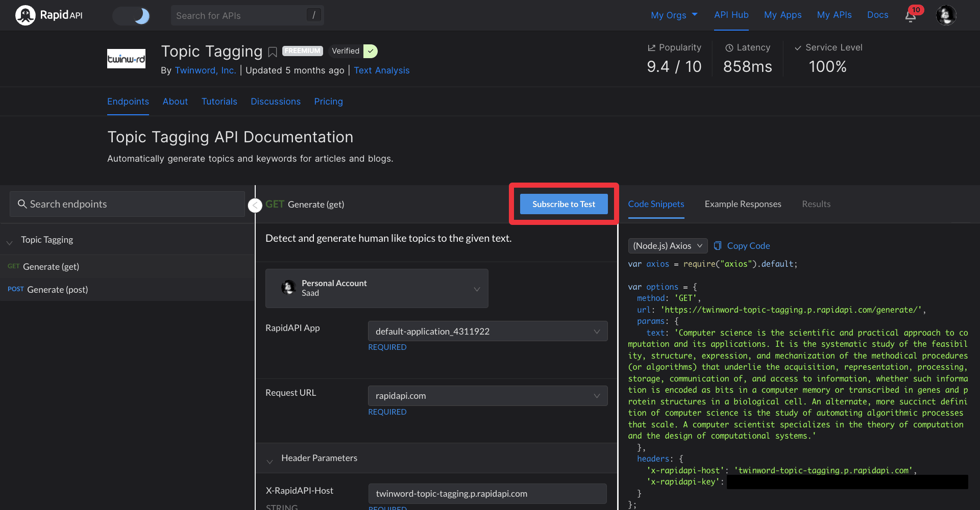Screen dimensions: 980x510
Task: Open Personal Account Saad dropdown
Action: [377, 288]
